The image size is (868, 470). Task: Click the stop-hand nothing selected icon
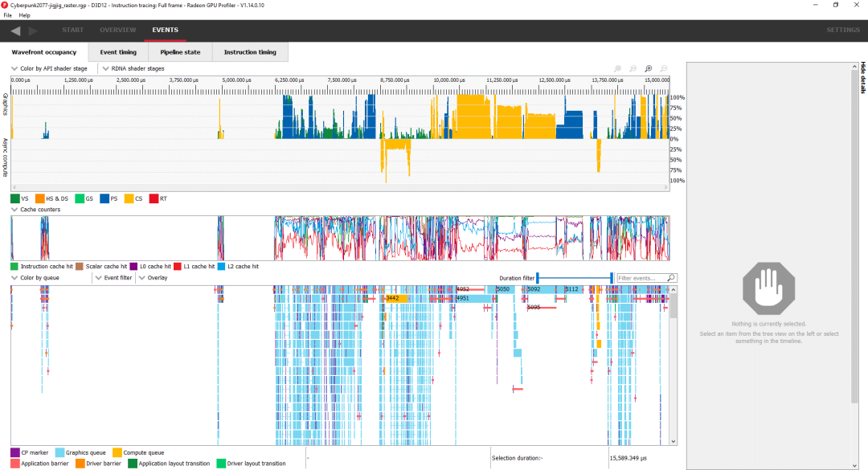[x=769, y=288]
